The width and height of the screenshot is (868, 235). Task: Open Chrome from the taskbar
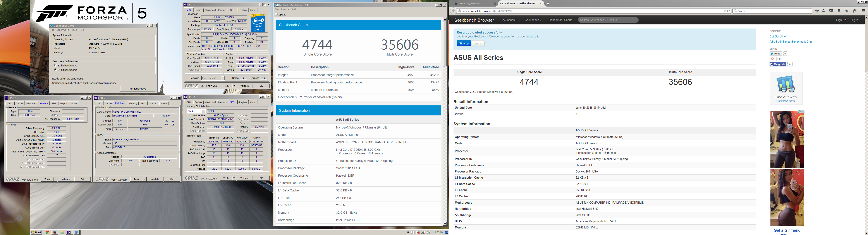[48, 232]
